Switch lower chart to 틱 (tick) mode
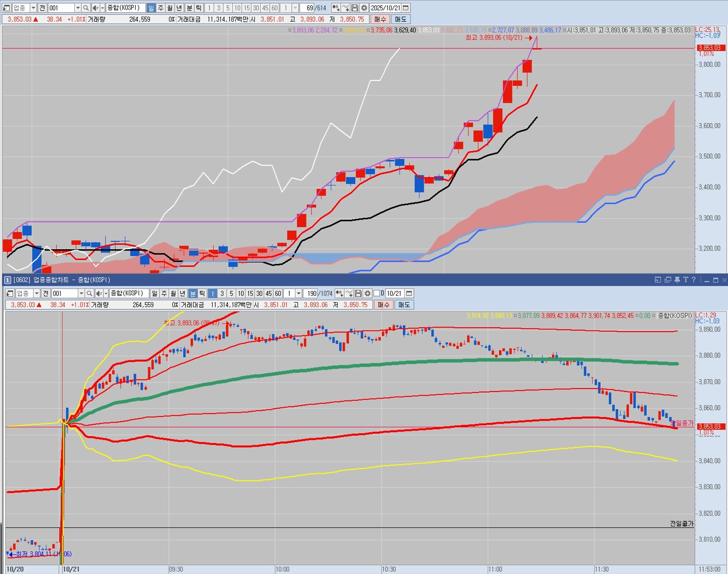The image size is (728, 574). coord(202,294)
